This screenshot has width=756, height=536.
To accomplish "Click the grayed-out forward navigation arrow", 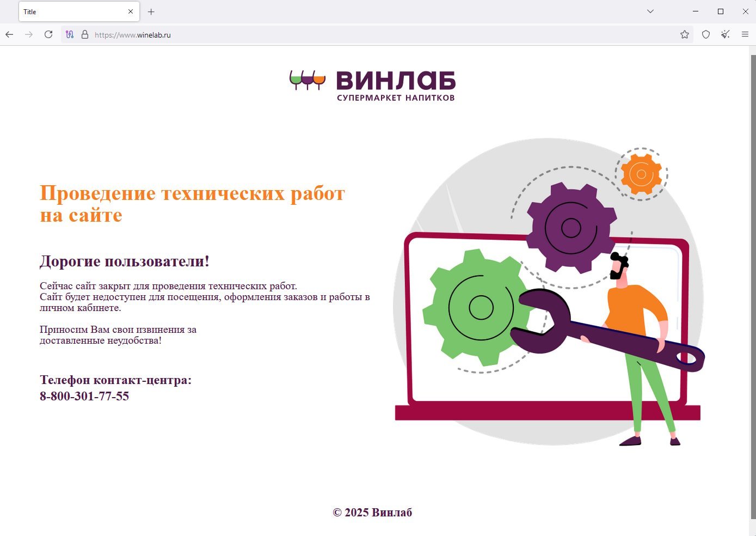I will coord(28,34).
